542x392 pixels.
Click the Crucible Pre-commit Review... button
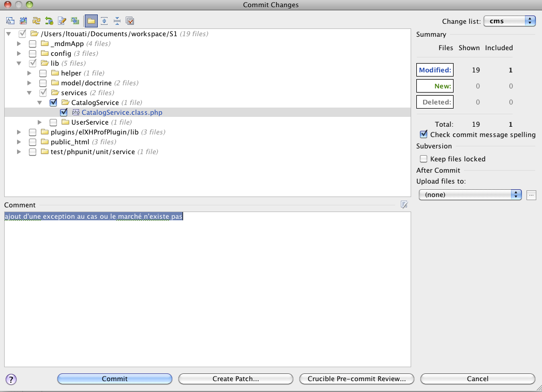click(x=357, y=379)
